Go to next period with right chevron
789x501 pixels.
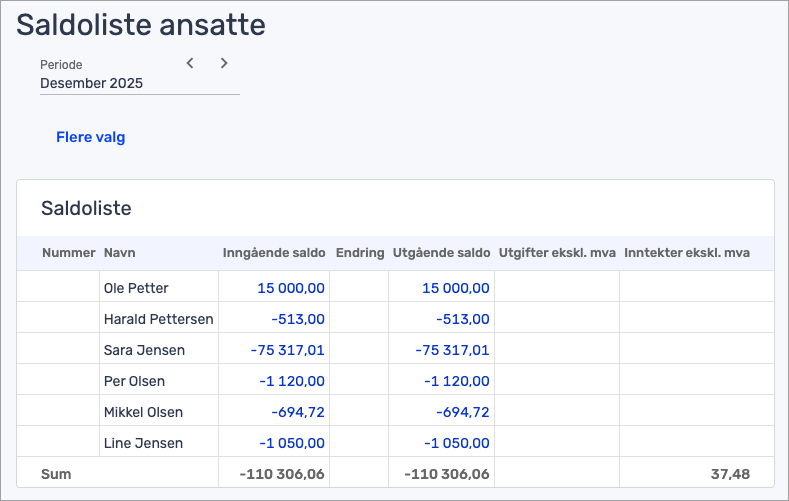(224, 63)
